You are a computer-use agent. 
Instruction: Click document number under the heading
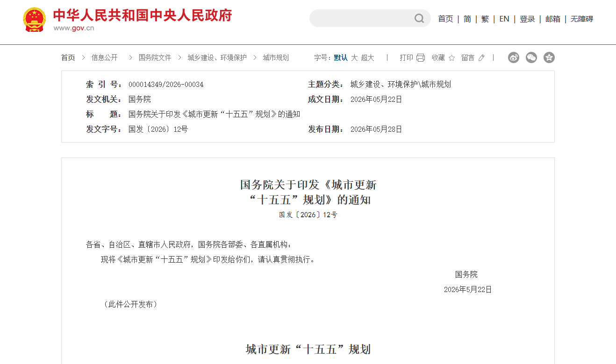(308, 215)
